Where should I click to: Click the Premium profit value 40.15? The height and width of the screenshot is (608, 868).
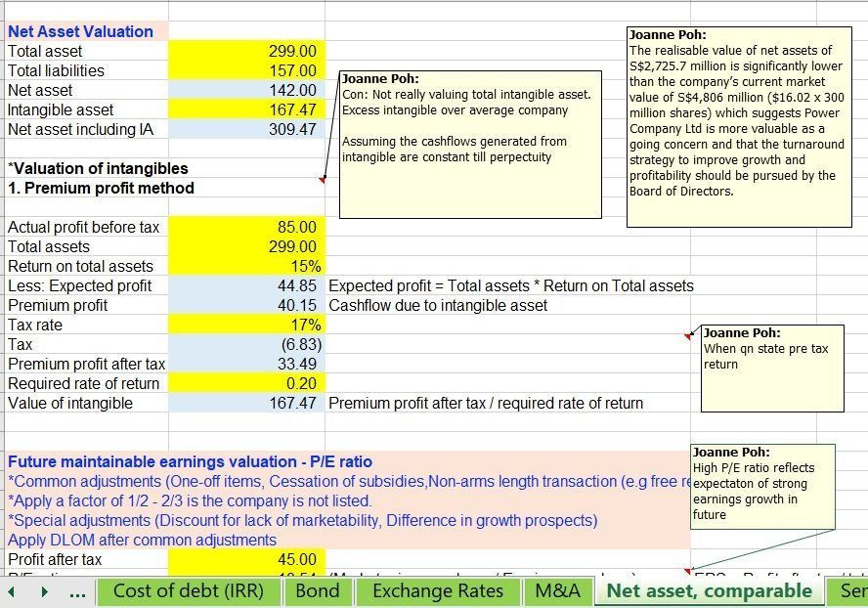pyautogui.click(x=247, y=305)
